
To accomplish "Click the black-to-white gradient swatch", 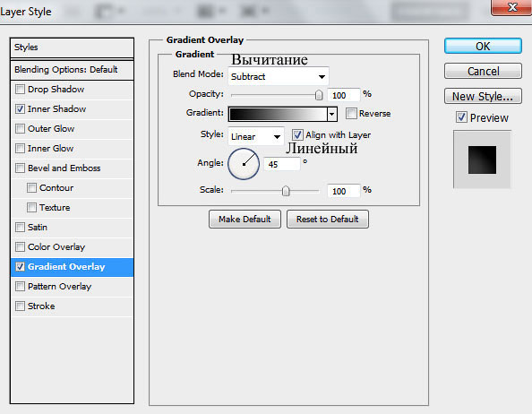I will tap(279, 114).
